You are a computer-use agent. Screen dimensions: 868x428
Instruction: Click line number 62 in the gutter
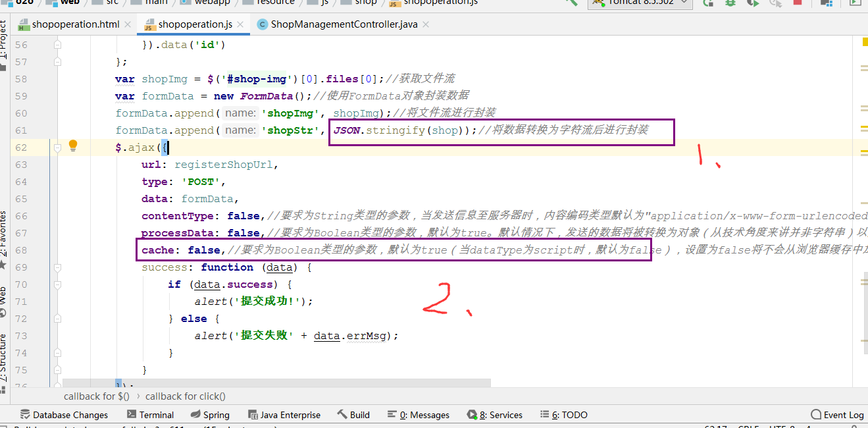coord(21,147)
